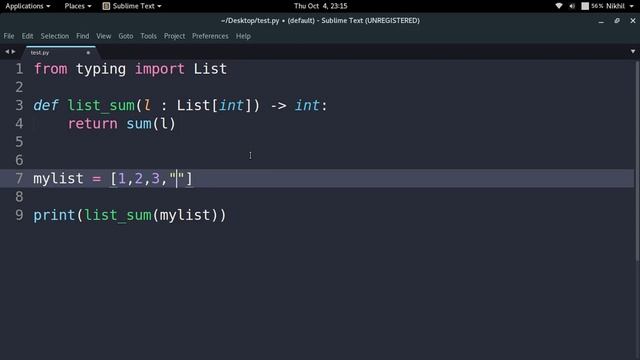Viewport: 640px width, 360px height.
Task: Click 'mylist' variable on line 7
Action: click(58, 178)
